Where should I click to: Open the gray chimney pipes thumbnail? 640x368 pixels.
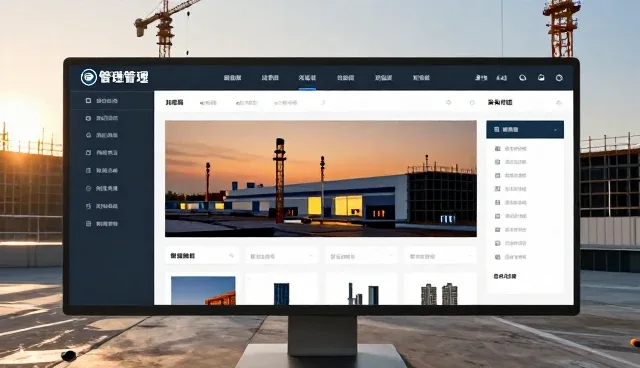tap(363, 294)
